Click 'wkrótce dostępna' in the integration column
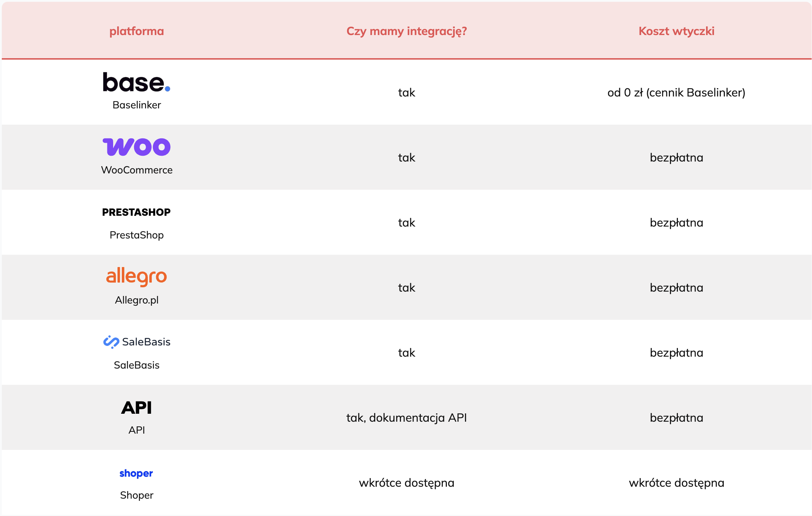 [x=406, y=483]
